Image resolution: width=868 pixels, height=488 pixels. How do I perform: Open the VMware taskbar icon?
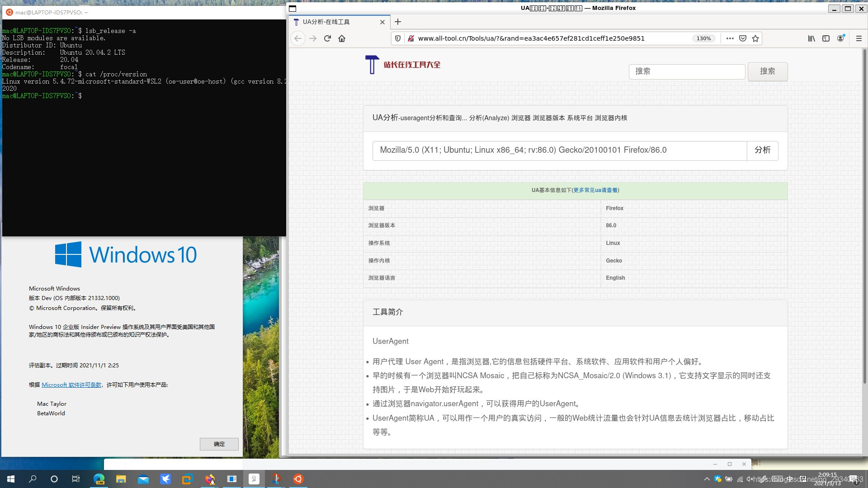pos(187,479)
